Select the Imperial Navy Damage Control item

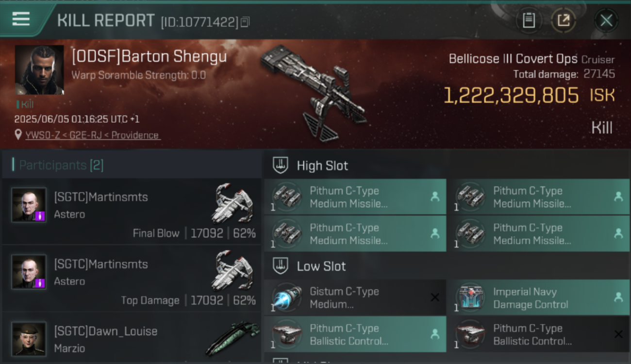(x=538, y=298)
